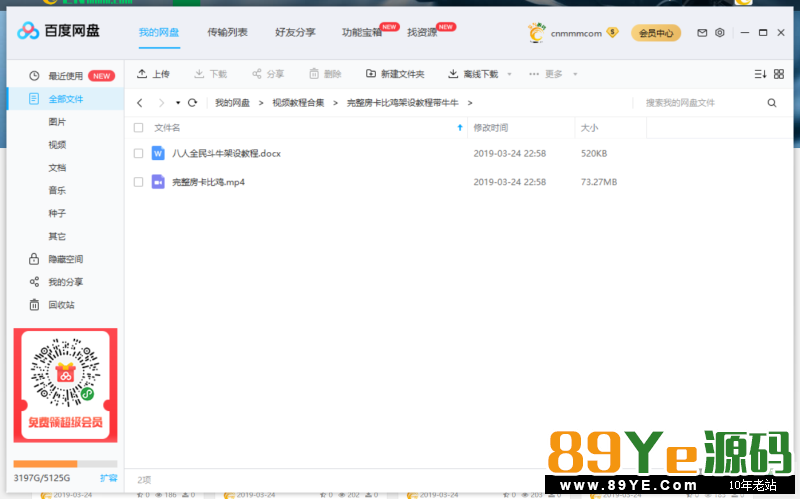Expand the offline download (离线下载) dropdown arrow

pyautogui.click(x=509, y=75)
